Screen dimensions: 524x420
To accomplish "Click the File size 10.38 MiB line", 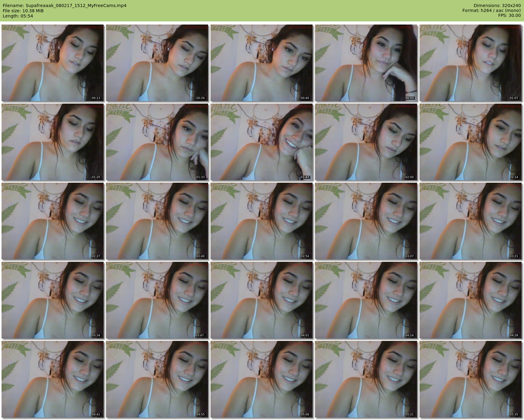I will [23, 11].
